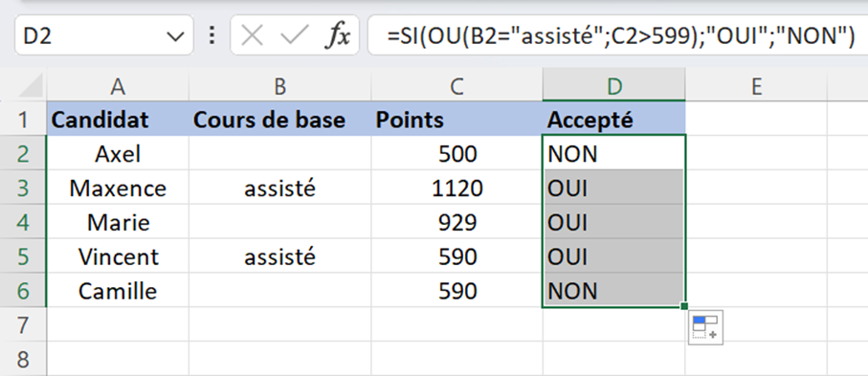Viewport: 868px width, 376px height.
Task: Select row 3 header
Action: point(23,188)
